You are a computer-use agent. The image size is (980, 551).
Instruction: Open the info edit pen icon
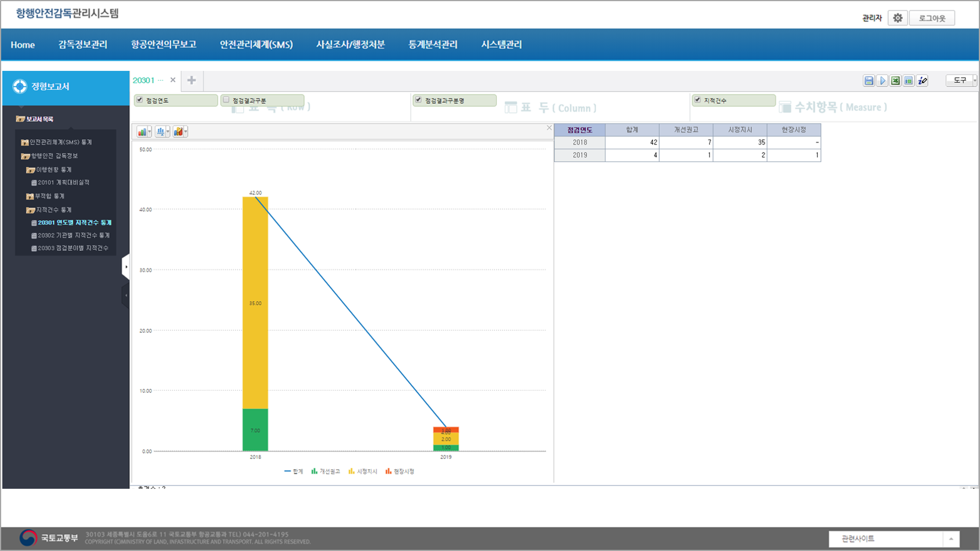pos(923,81)
